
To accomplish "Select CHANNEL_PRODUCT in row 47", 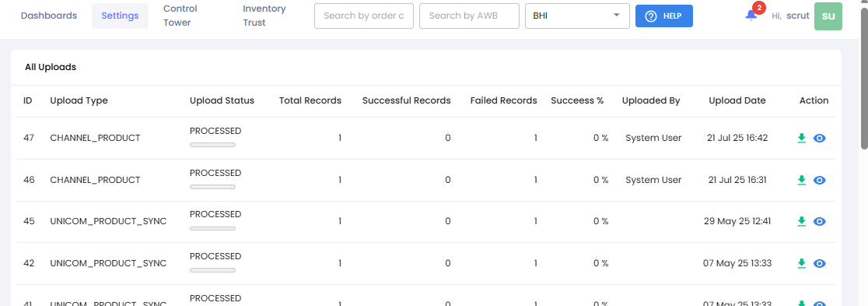I will [x=95, y=138].
